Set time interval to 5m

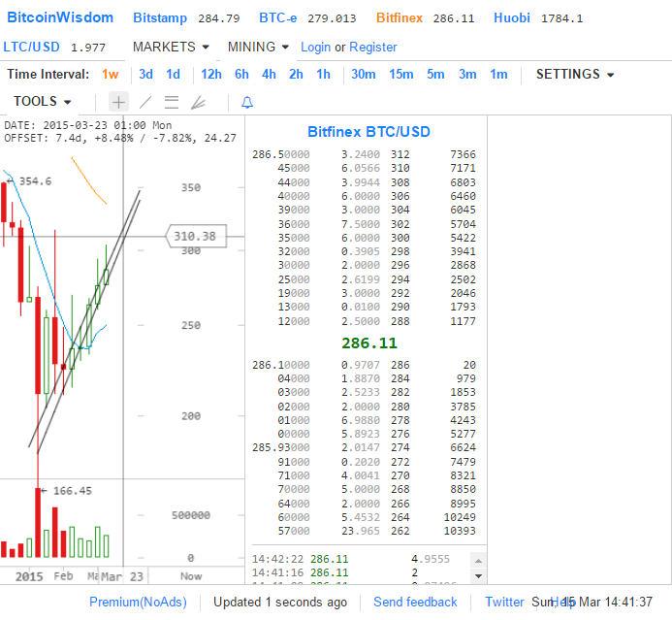click(x=435, y=74)
